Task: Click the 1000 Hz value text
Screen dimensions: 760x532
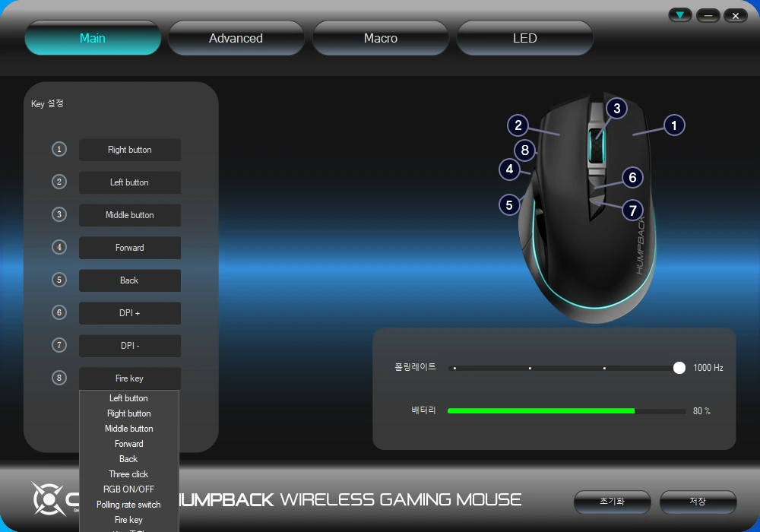Action: (708, 368)
